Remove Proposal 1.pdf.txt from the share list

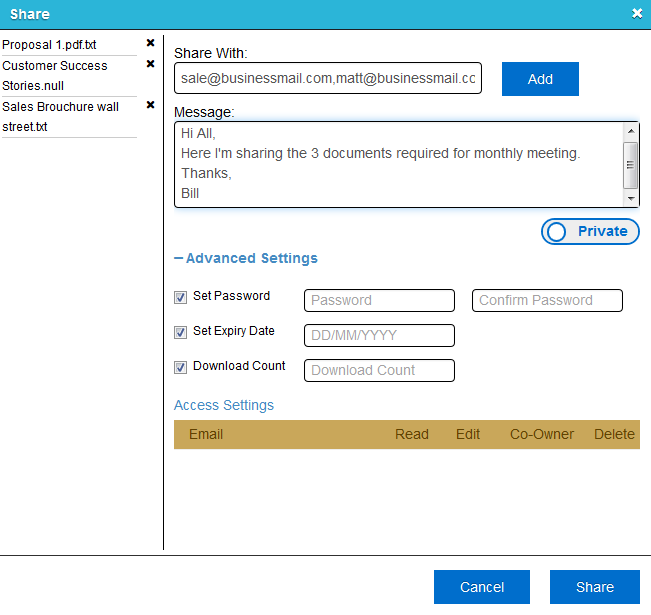[x=150, y=43]
